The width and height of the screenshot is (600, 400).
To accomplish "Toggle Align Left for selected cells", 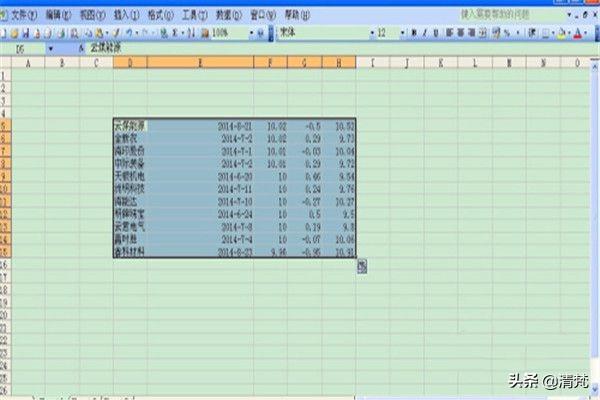I will (x=449, y=33).
